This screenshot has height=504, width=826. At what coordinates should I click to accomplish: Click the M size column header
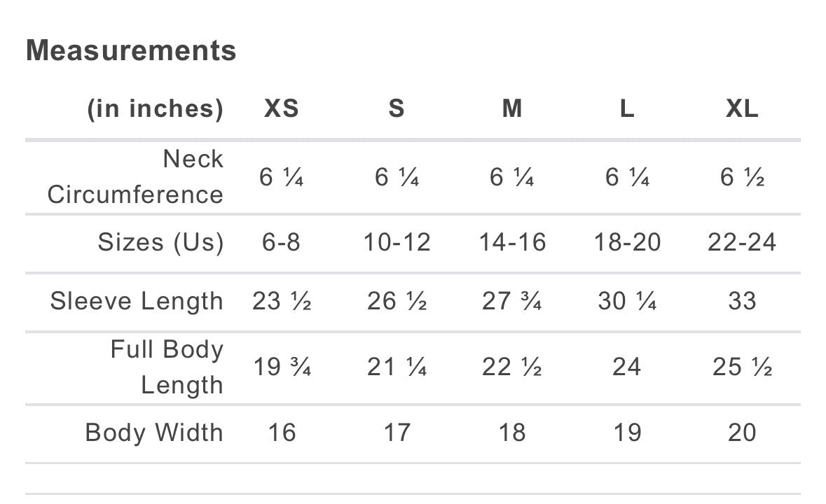512,108
